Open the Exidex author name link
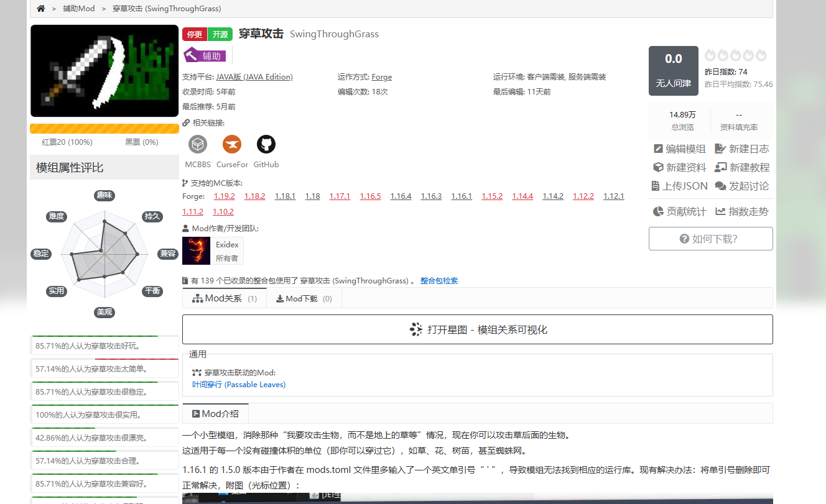The image size is (826, 504). [227, 245]
